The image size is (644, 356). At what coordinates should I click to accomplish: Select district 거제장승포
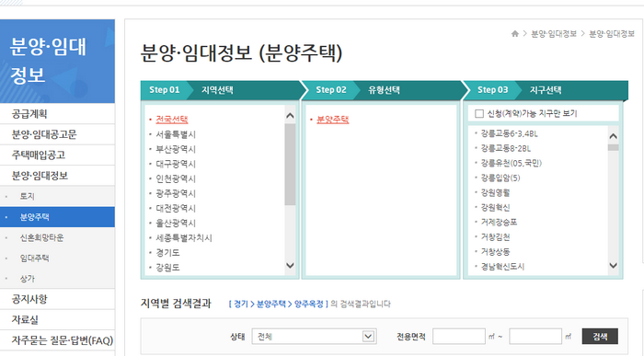[x=499, y=222]
